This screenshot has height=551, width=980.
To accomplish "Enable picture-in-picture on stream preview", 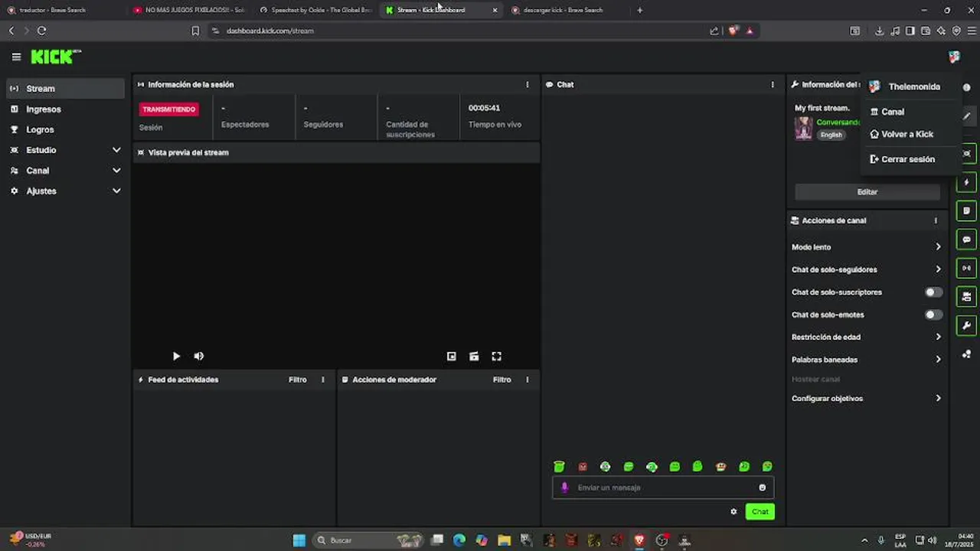I will 452,356.
